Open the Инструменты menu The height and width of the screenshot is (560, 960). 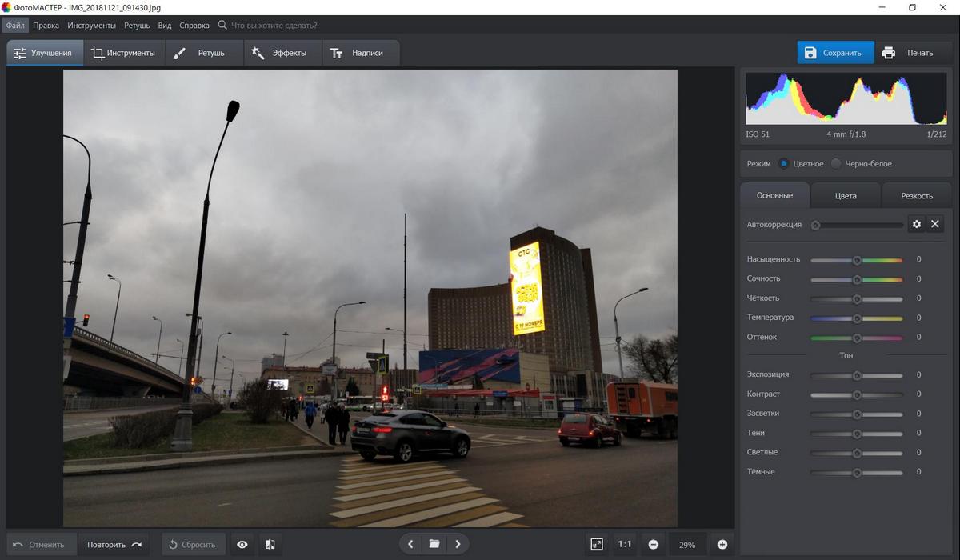coord(91,25)
